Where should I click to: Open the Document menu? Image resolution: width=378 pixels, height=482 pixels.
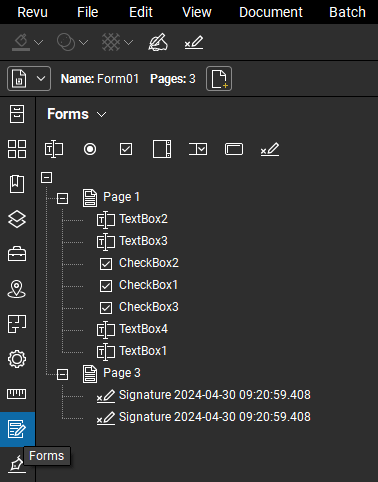(271, 12)
